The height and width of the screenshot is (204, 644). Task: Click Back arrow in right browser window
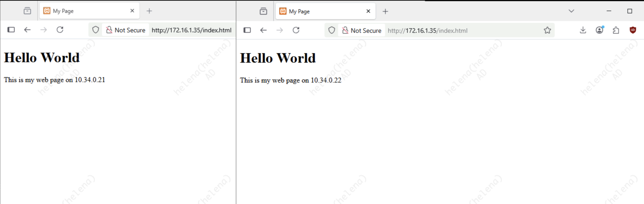pyautogui.click(x=263, y=30)
